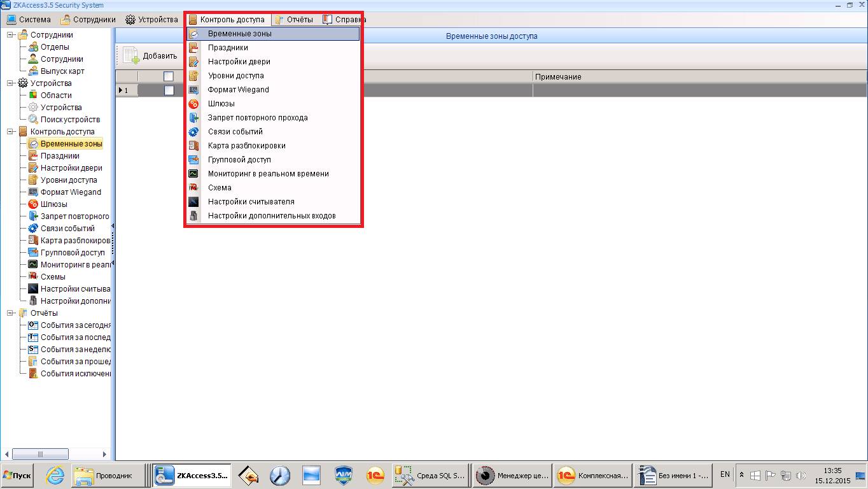Choose Настройки считывателя in the menu

click(251, 202)
